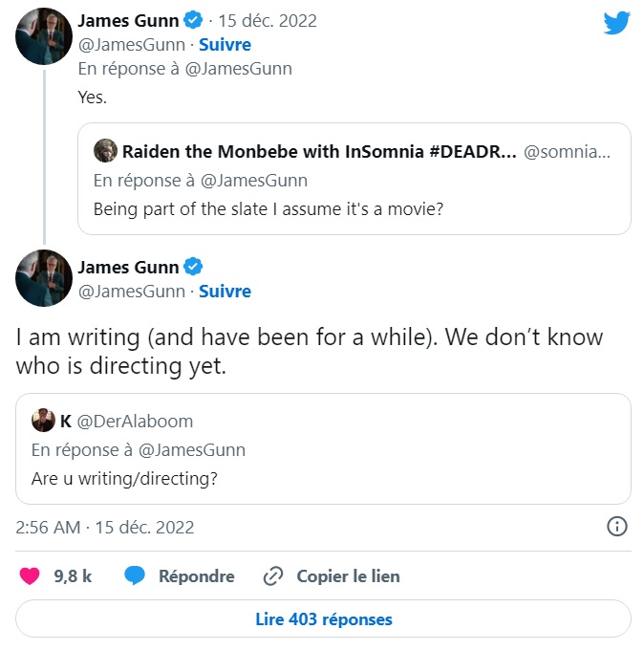This screenshot has width=644, height=651.
Task: Click verified badge on second James Gunn
Action: coord(193,267)
